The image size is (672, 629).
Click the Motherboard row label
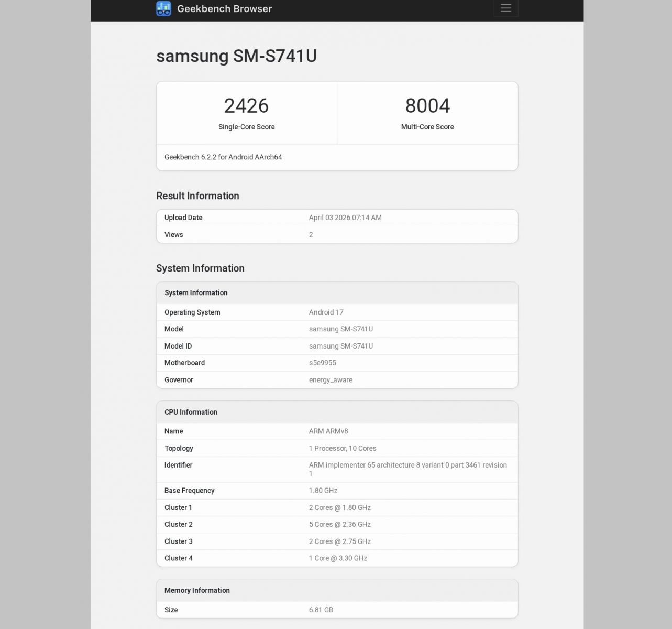(x=184, y=363)
